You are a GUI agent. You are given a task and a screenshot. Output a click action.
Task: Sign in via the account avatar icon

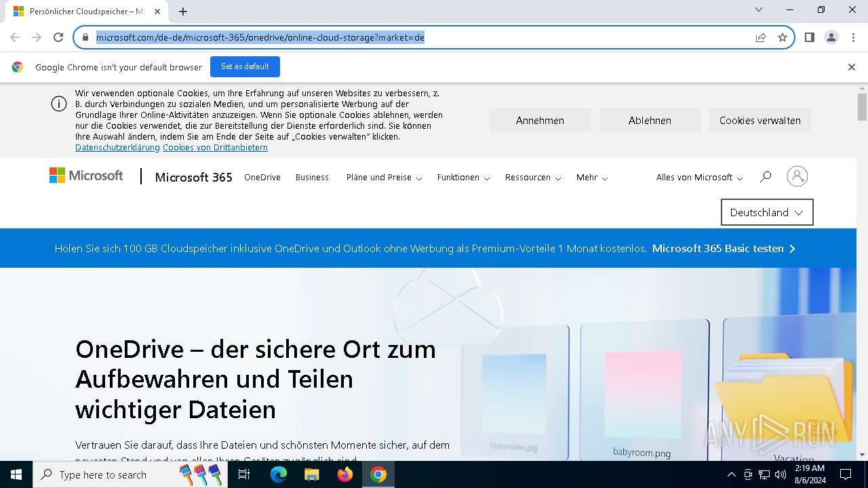[797, 176]
